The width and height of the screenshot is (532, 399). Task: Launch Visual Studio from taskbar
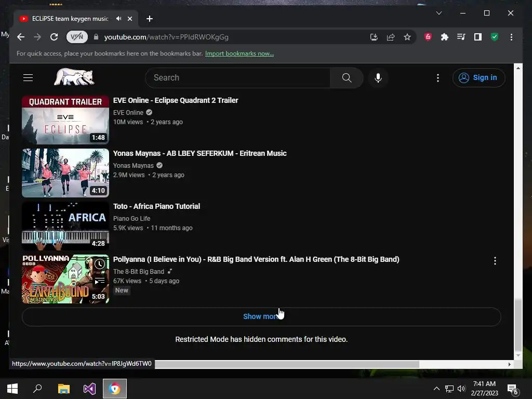(x=89, y=389)
